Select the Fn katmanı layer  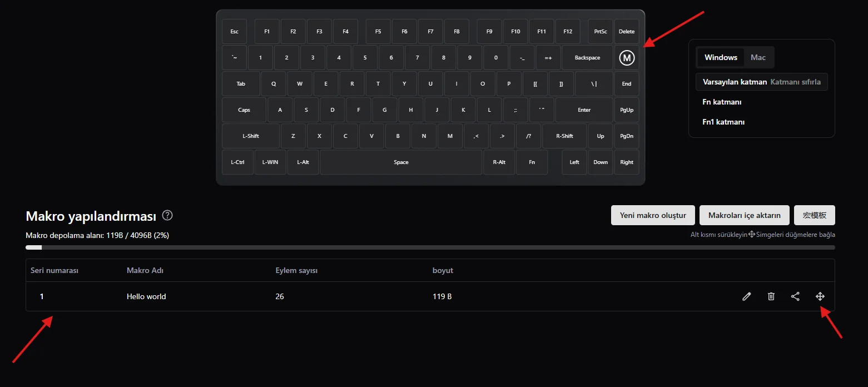click(722, 102)
